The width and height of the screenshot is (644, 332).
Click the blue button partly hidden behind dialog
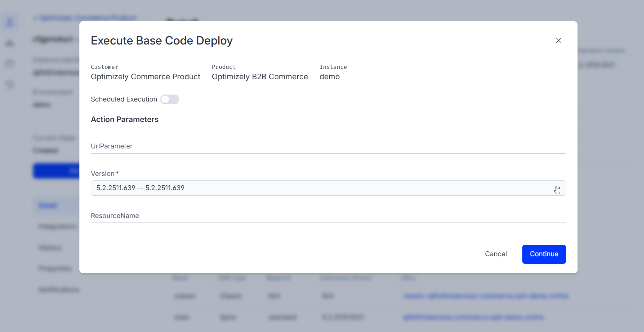pos(56,171)
